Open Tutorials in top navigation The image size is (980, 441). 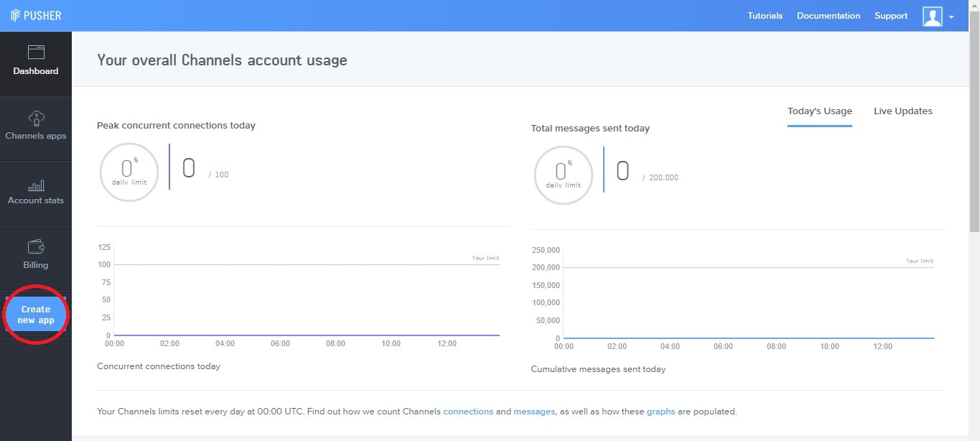765,16
